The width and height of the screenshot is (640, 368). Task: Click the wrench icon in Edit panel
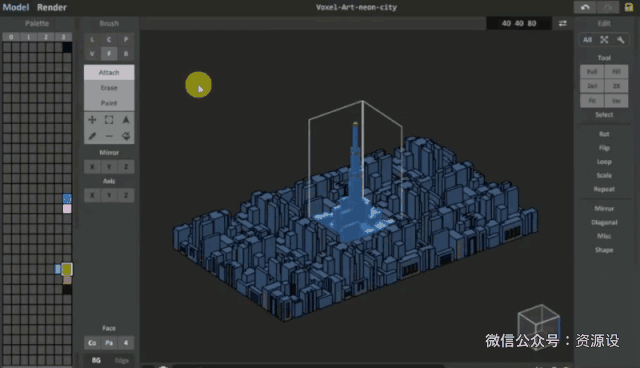620,40
